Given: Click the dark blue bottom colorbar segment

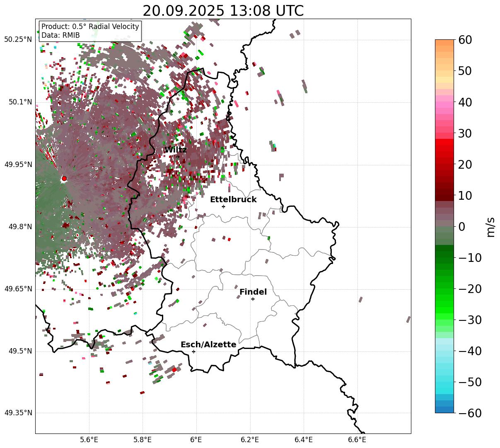Looking at the screenshot, I should tap(444, 409).
